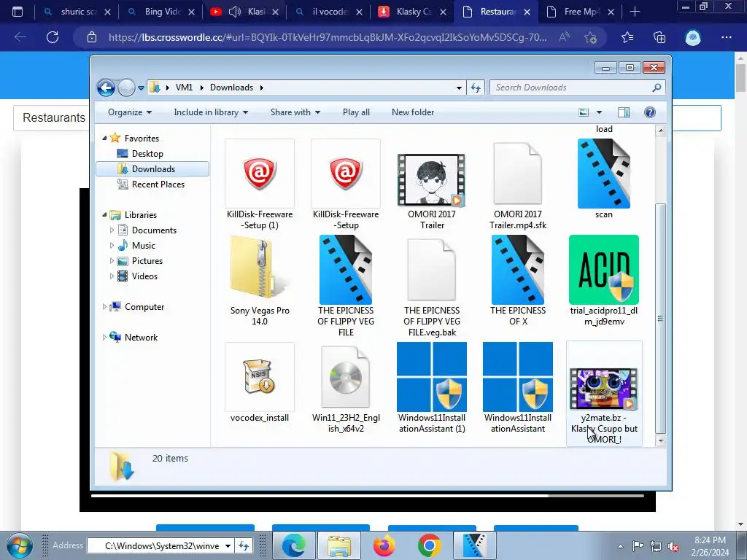The height and width of the screenshot is (560, 747).
Task: Click the browser URL address bar
Action: (x=327, y=37)
